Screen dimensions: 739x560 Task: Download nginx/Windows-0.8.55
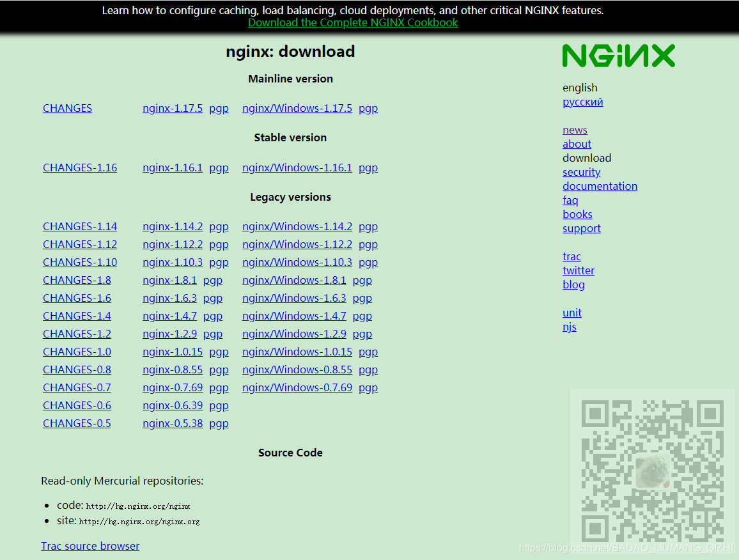click(x=297, y=370)
